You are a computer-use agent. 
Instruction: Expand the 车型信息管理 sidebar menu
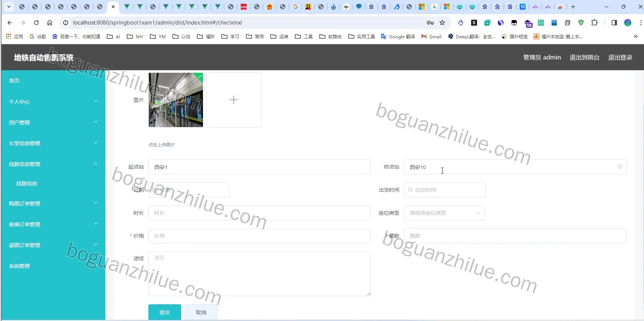53,143
